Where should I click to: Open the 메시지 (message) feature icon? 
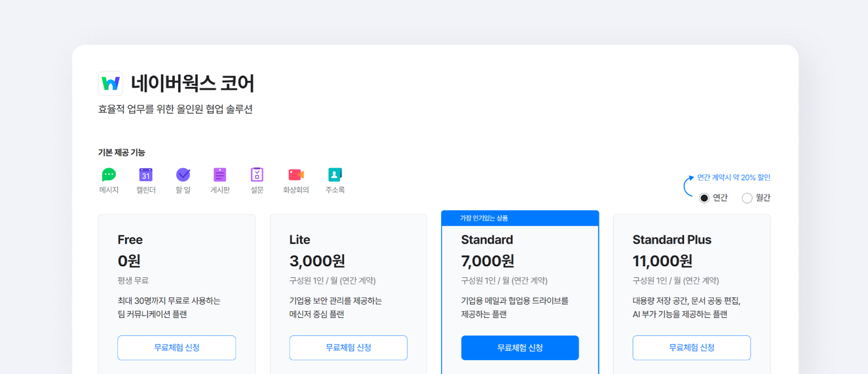pyautogui.click(x=109, y=175)
